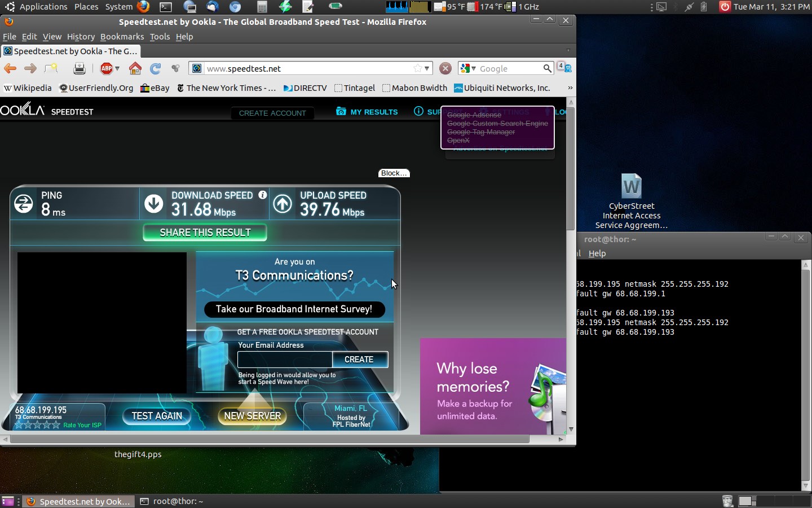
Task: Launch the terminal from the top panel
Action: [x=166, y=7]
